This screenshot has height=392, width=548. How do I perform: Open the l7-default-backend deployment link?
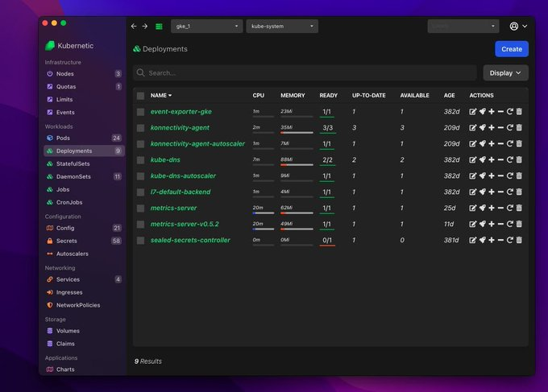tap(181, 192)
